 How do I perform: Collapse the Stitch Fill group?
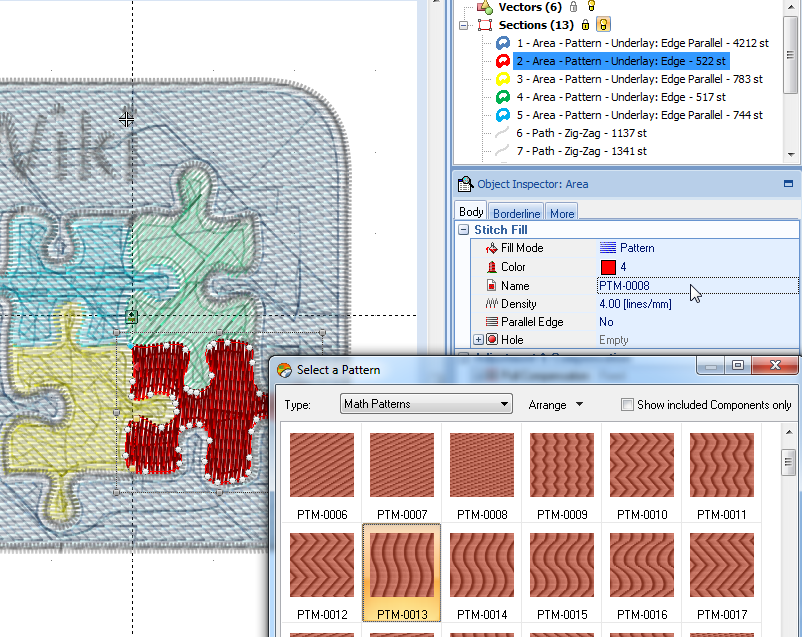(463, 230)
